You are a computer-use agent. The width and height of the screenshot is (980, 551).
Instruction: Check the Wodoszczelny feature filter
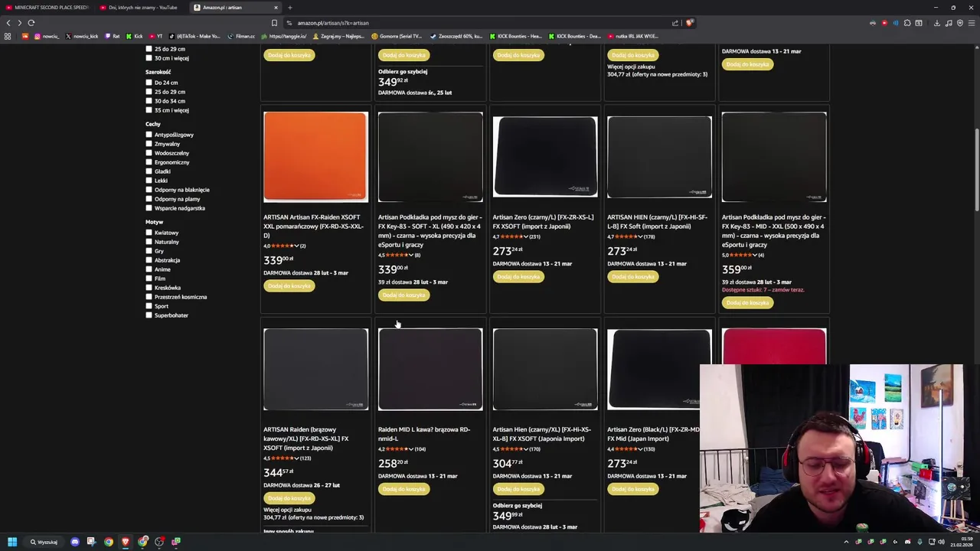(149, 153)
